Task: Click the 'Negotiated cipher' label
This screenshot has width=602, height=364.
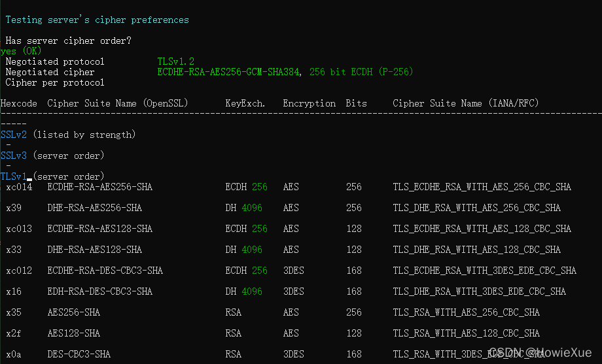Action: click(50, 72)
